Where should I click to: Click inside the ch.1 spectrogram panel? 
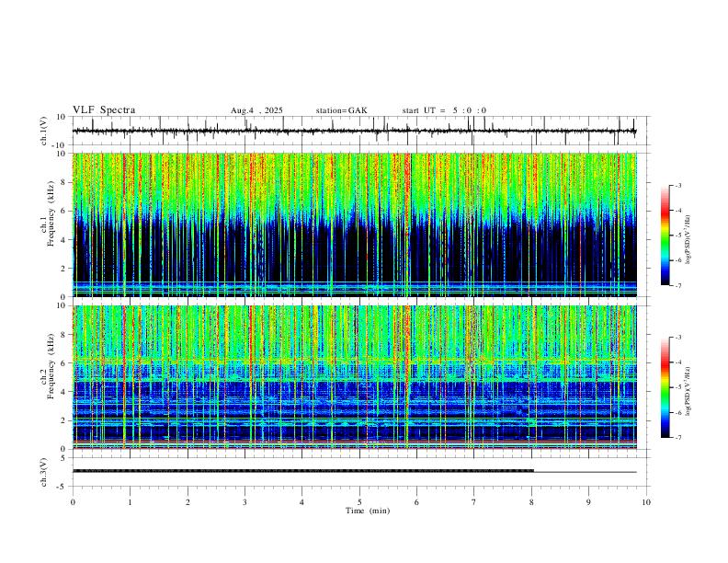(x=354, y=224)
